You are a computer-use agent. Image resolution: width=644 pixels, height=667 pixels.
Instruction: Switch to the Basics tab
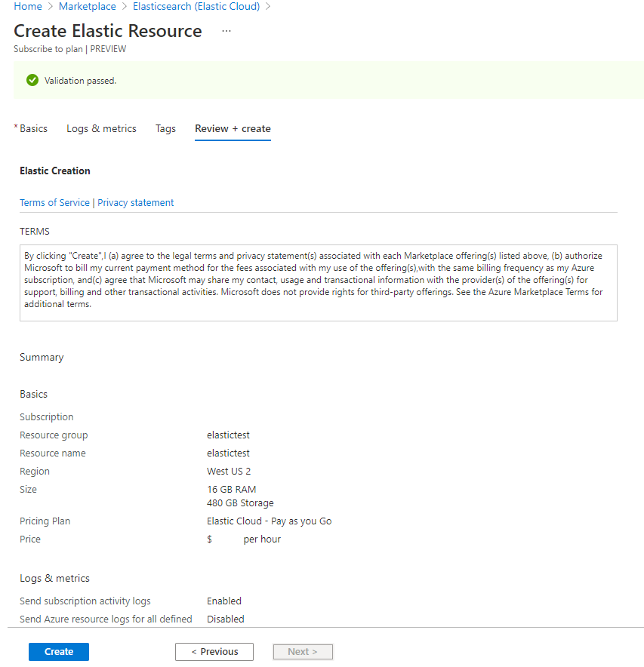[x=33, y=128]
